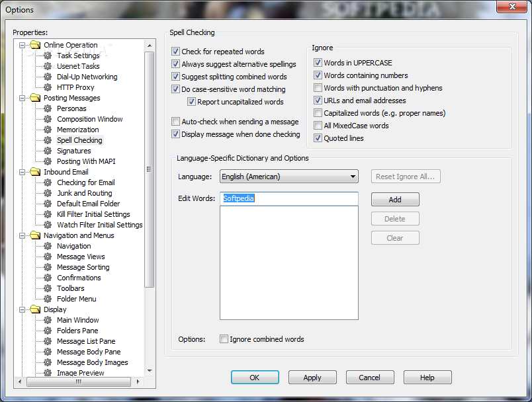This screenshot has width=532, height=402.
Task: Open Help for this dialog
Action: click(427, 378)
